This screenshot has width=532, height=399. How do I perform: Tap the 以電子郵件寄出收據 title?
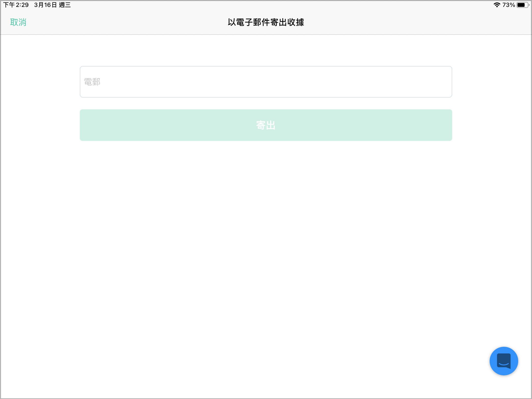pos(266,22)
